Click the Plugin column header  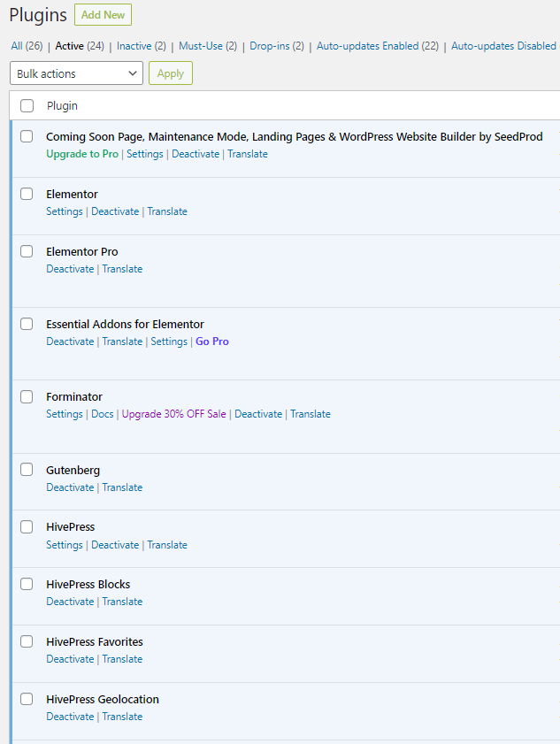pos(62,106)
